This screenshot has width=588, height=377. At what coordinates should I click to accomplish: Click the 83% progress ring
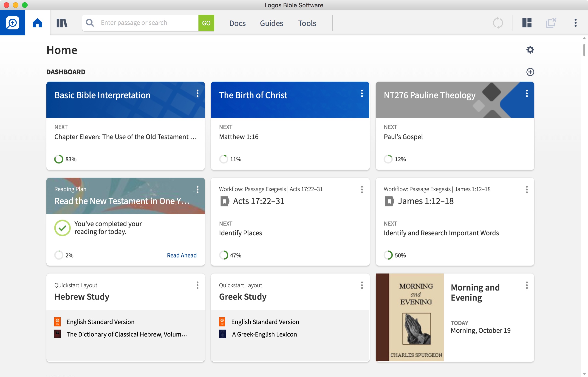[59, 159]
